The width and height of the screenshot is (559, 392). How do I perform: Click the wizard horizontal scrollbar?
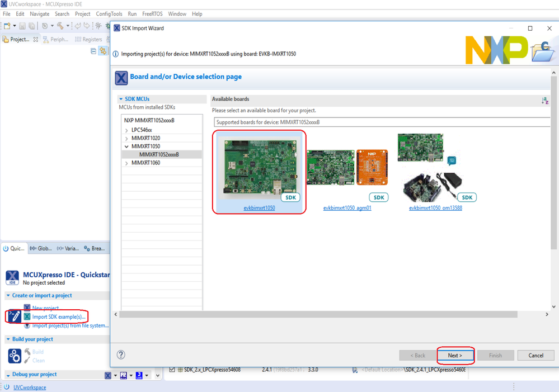tap(318, 314)
